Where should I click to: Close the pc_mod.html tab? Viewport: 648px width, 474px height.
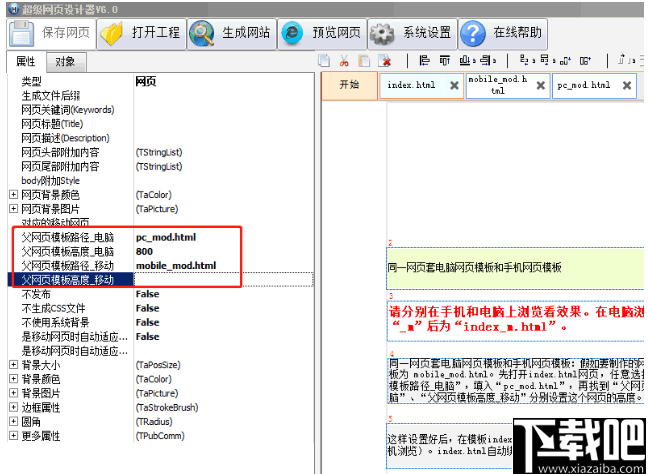click(x=627, y=86)
